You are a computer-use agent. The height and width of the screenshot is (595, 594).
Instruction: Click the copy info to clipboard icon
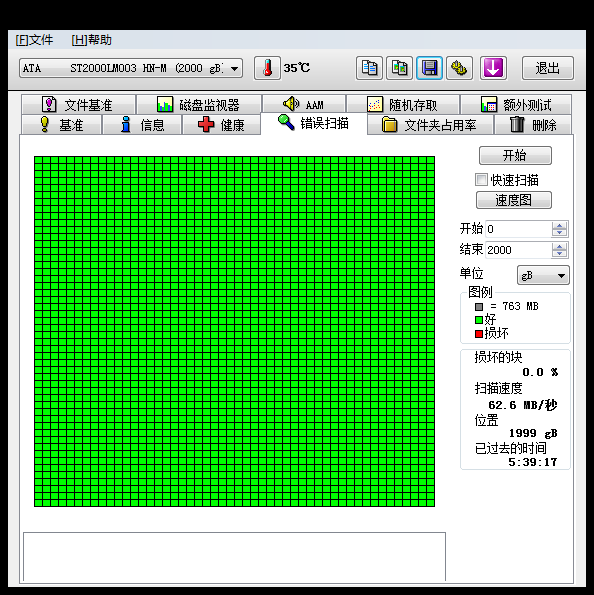(x=369, y=68)
